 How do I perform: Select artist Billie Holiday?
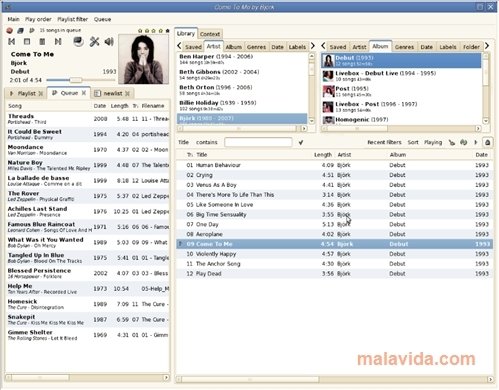click(242, 105)
